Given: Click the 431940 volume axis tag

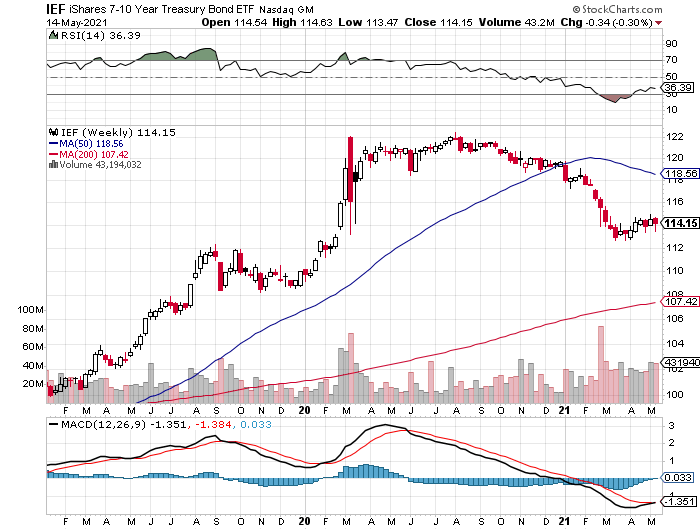Looking at the screenshot, I should click(x=681, y=362).
